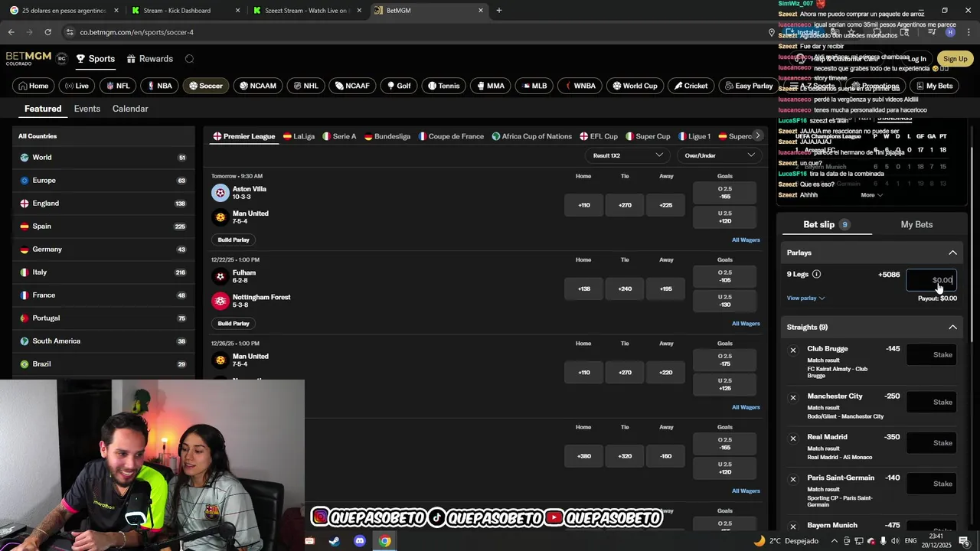
Task: Open World Cup betting section
Action: [635, 86]
